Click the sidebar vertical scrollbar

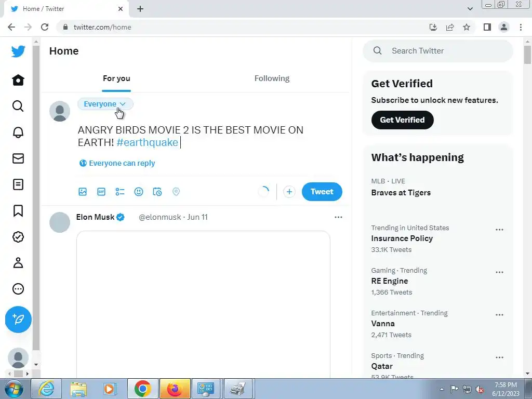point(36,198)
